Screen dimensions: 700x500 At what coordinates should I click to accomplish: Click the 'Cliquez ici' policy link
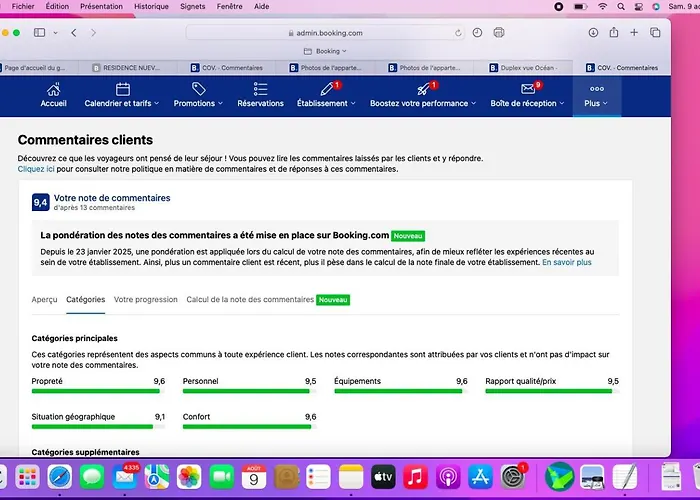pyautogui.click(x=36, y=169)
